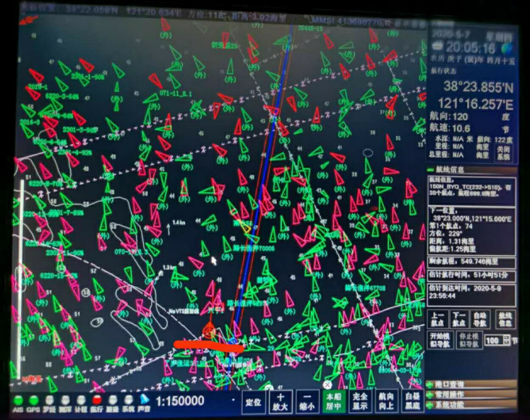Click the red 航行 status indicator

[x=97, y=400]
